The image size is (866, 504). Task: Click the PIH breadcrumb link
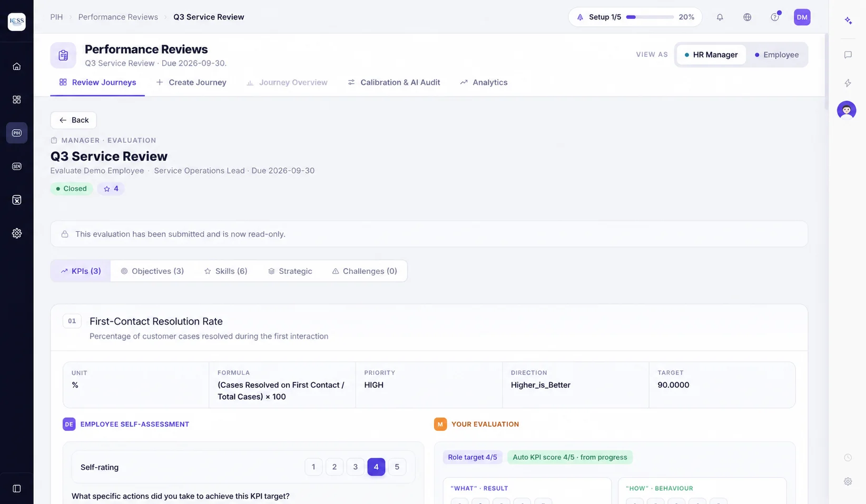pos(56,17)
